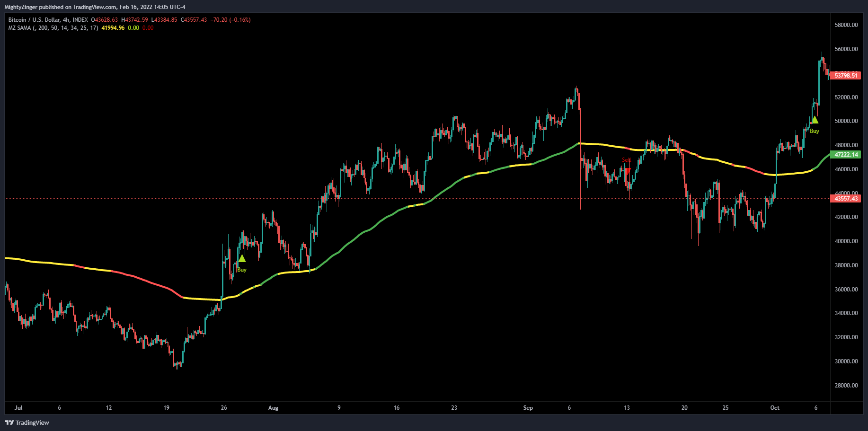Click the Jul label on time axis
Screen dimensions: 868x431
click(18, 408)
